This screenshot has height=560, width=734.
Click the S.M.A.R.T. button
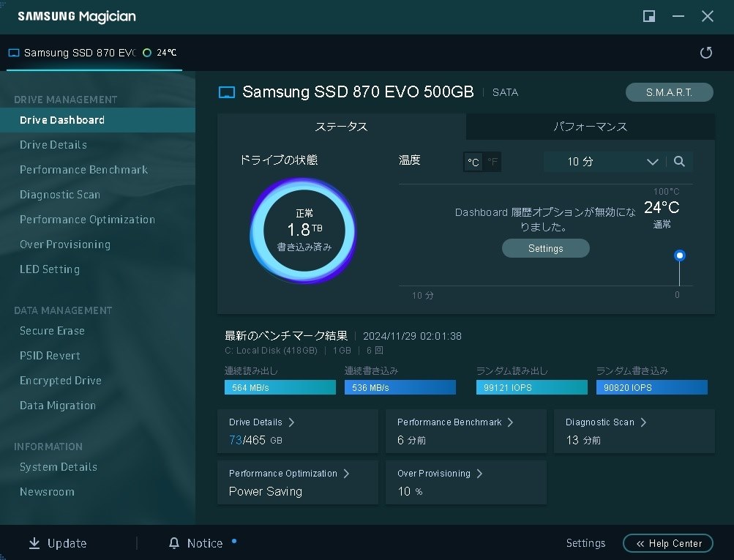669,92
